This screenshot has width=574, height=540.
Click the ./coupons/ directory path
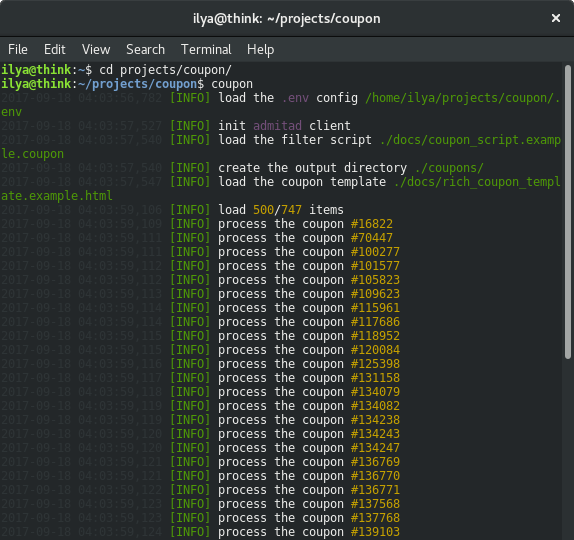[449, 168]
